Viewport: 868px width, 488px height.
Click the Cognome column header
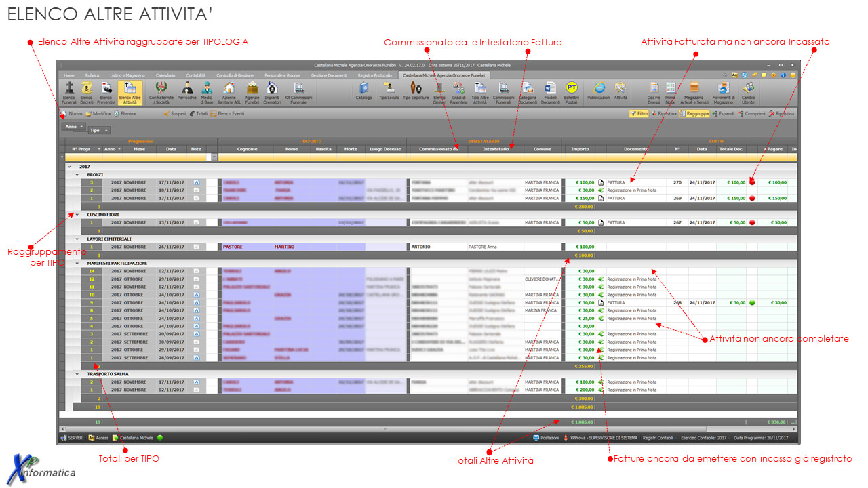(247, 149)
